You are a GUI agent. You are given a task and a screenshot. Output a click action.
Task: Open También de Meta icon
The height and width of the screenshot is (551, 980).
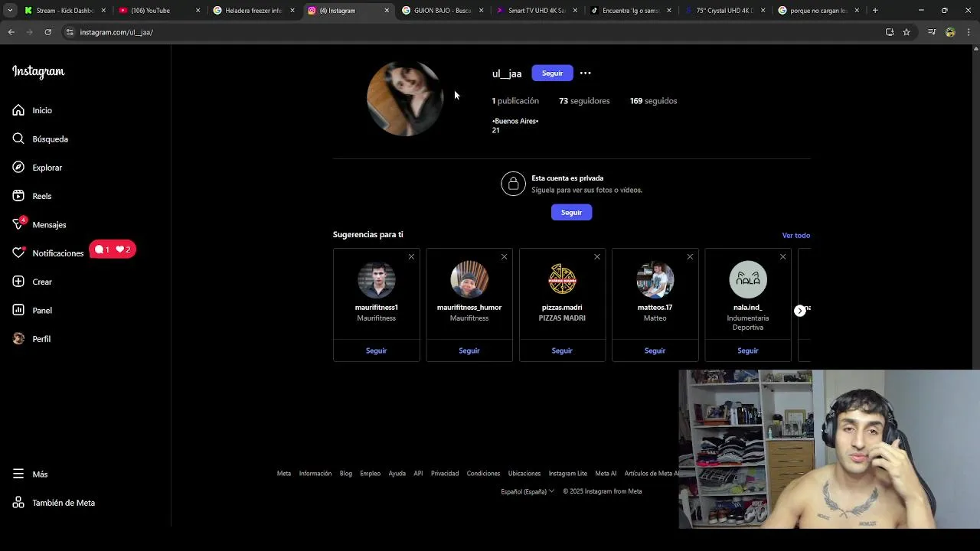click(18, 503)
